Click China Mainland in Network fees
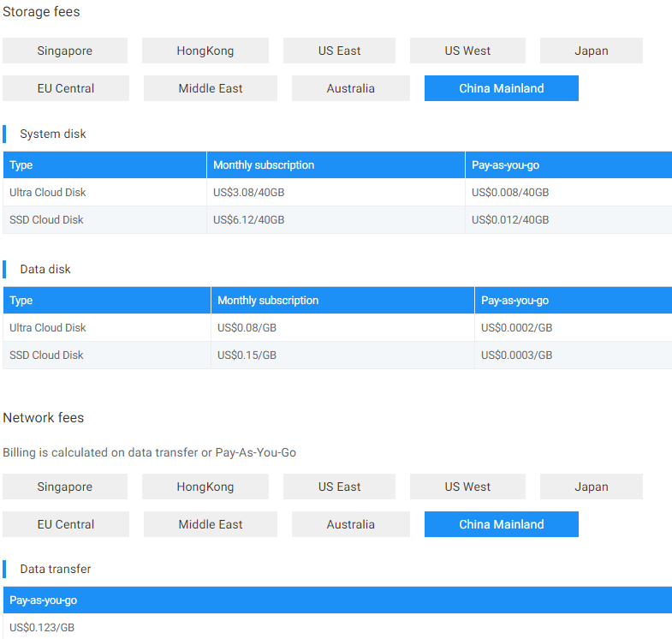Image resolution: width=672 pixels, height=639 pixels. tap(502, 524)
